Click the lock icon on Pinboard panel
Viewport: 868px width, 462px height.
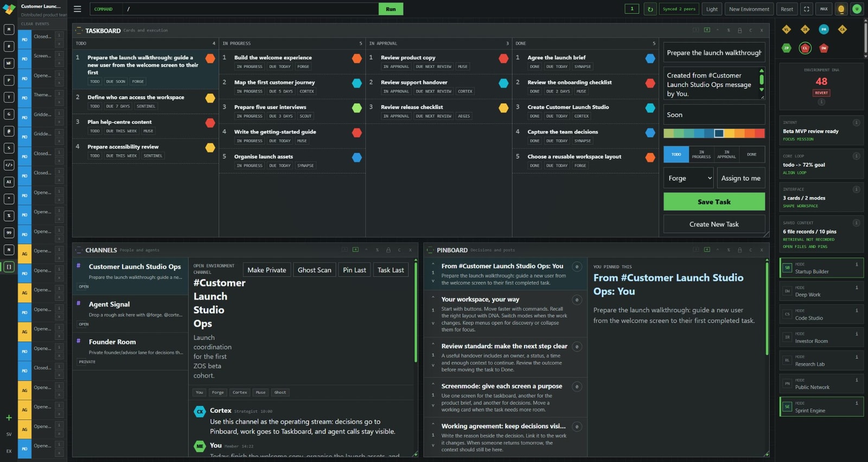click(739, 250)
